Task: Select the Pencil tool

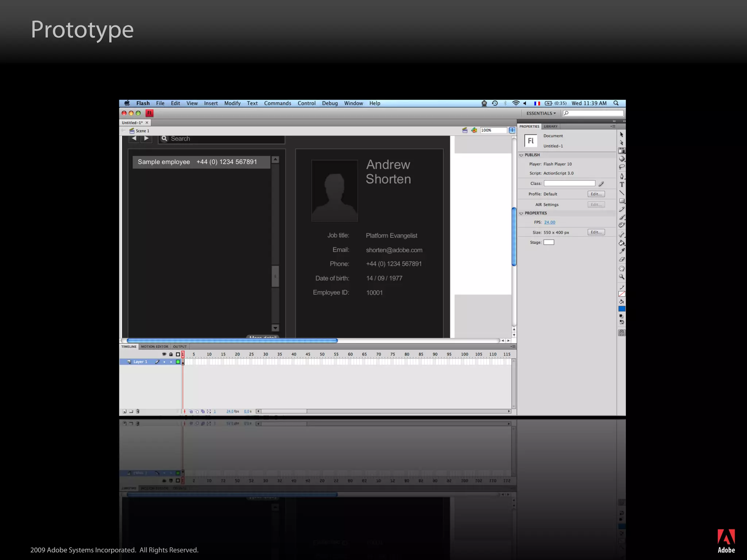Action: (x=622, y=209)
